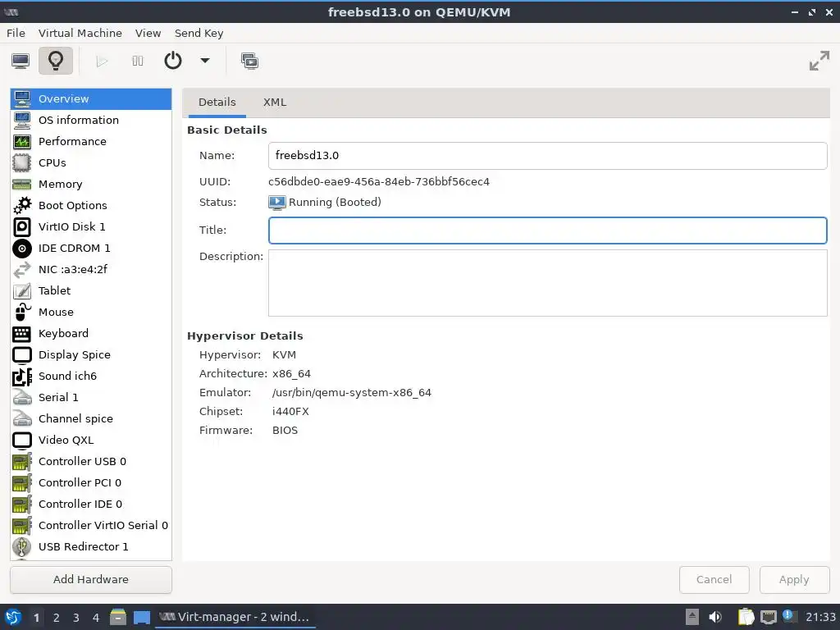Click the i440FX chipset value
This screenshot has height=630, width=840.
click(290, 412)
